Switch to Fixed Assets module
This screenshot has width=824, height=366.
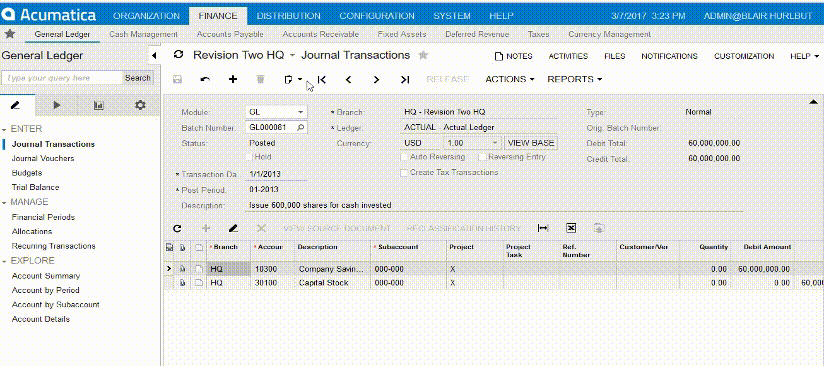pyautogui.click(x=401, y=34)
